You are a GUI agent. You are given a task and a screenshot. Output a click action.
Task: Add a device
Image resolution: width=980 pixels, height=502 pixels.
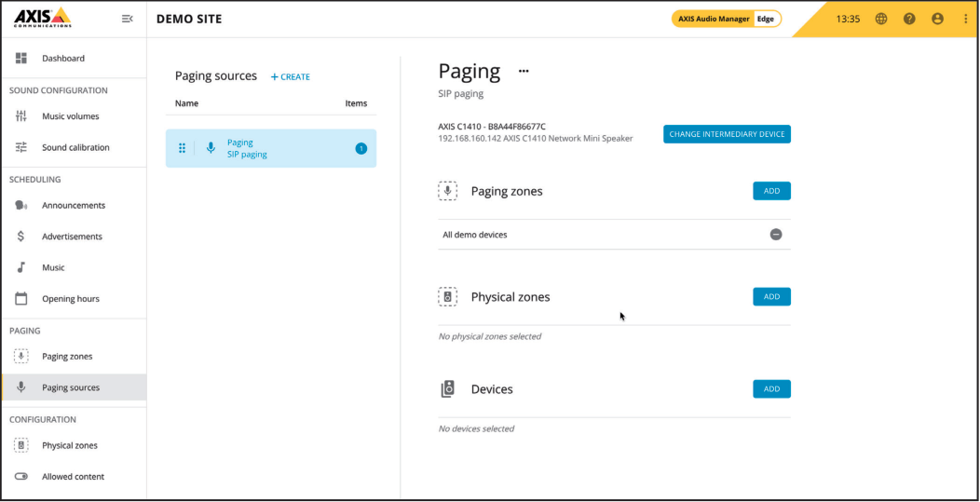pyautogui.click(x=772, y=389)
